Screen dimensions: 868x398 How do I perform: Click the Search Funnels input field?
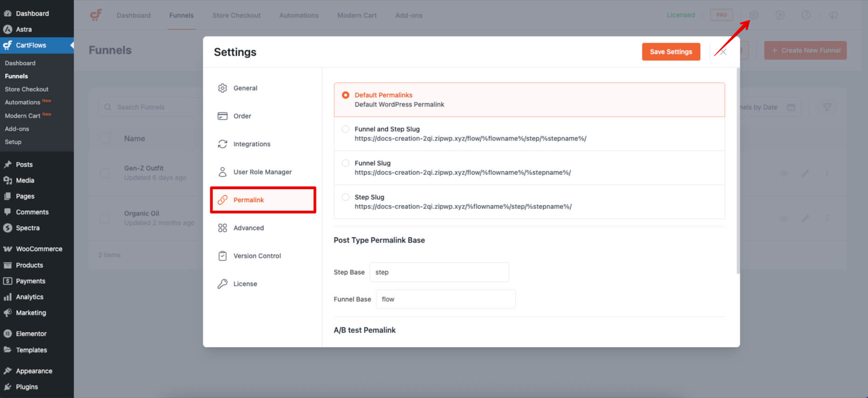point(151,107)
